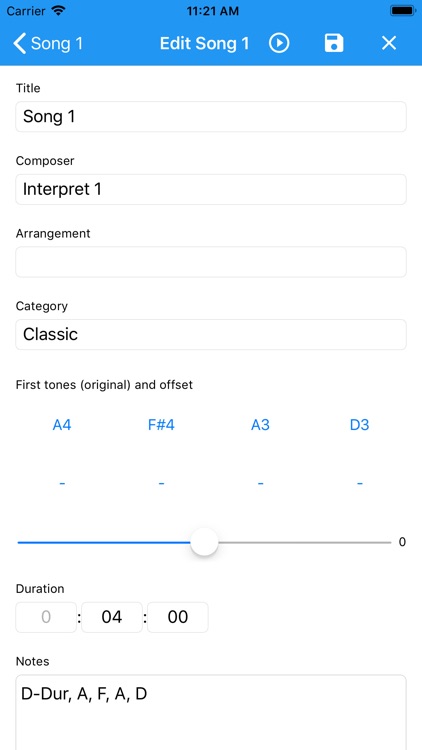
Task: Tap the empty Arrangement field
Action: [211, 262]
